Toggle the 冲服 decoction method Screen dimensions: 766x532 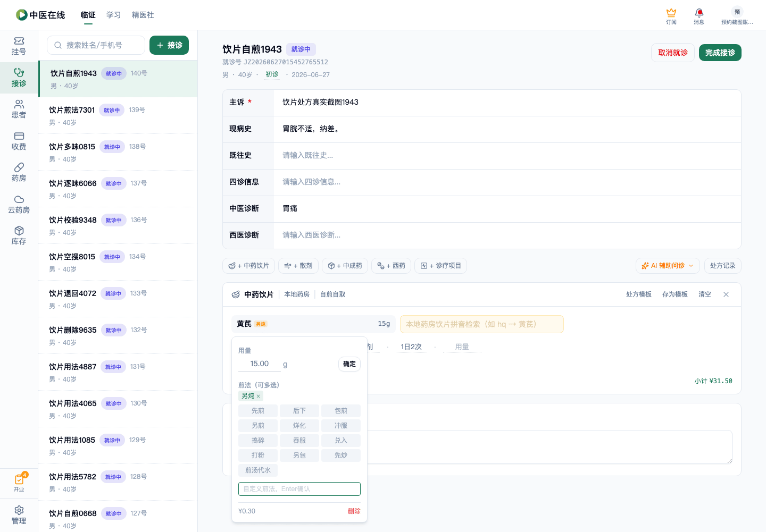(x=341, y=426)
